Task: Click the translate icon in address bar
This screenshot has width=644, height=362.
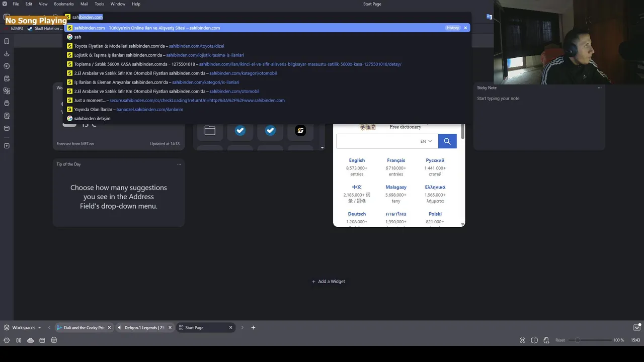Action: (x=489, y=17)
